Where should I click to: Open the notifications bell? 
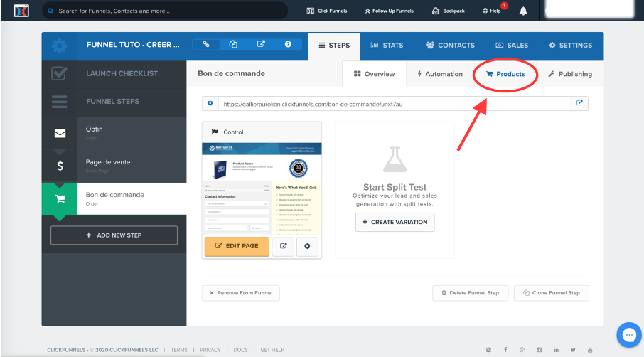(x=523, y=11)
